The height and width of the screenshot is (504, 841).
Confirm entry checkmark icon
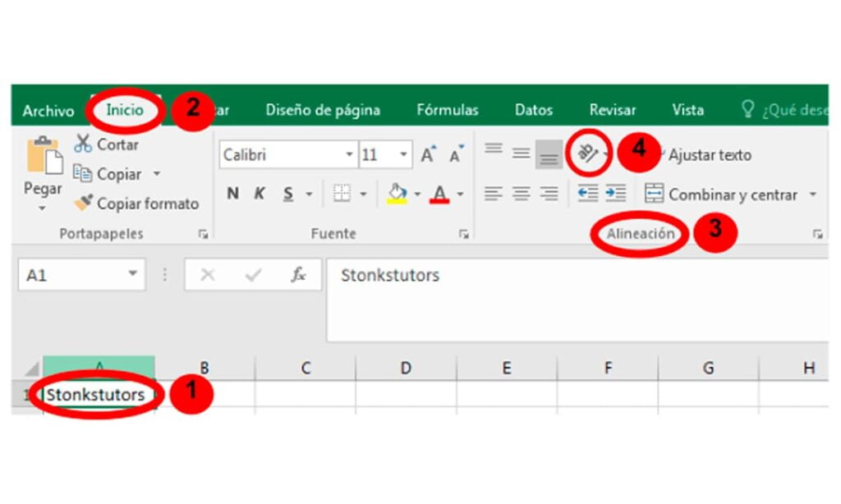pyautogui.click(x=253, y=275)
